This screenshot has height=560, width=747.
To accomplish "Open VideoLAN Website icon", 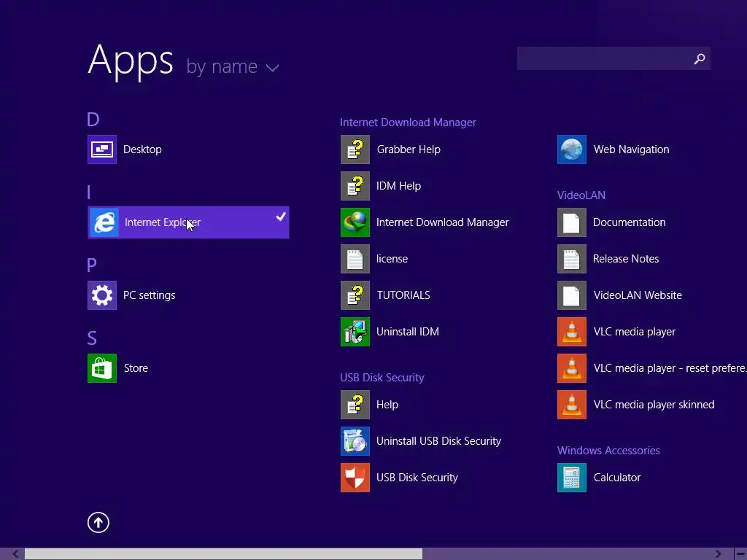I will coord(572,295).
